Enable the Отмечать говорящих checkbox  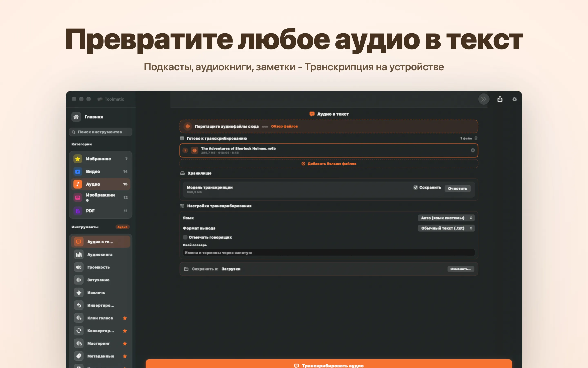point(185,237)
